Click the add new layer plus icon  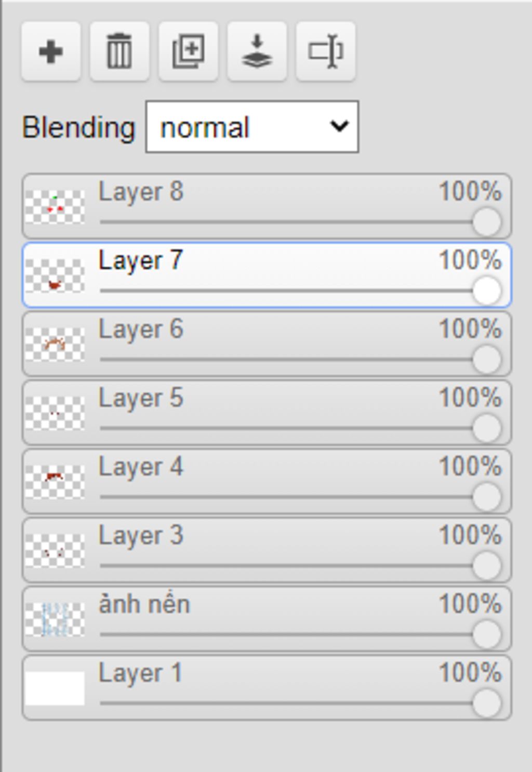pyautogui.click(x=51, y=51)
